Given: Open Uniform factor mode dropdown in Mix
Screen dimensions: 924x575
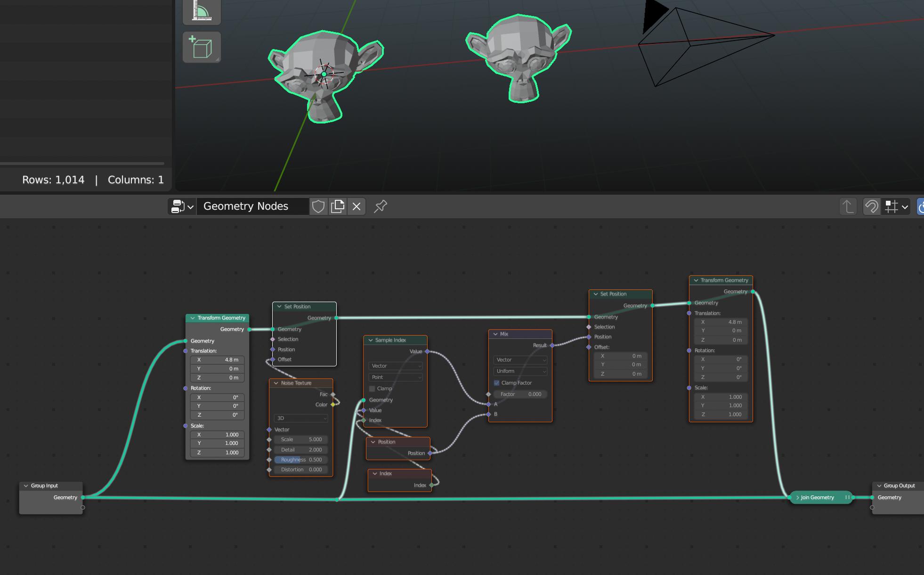Looking at the screenshot, I should [520, 371].
